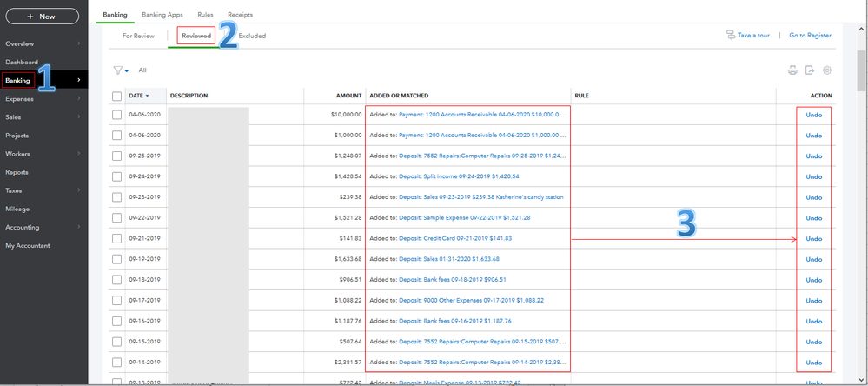Image resolution: width=868 pixels, height=386 pixels.
Task: Click the print icon above the table
Action: (792, 70)
